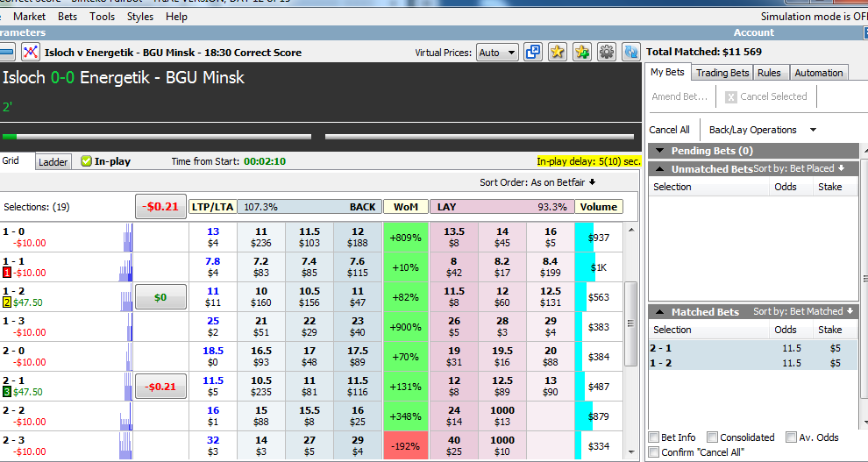Screen dimensions: 868x462
Task: Lay 2 - 1 at odds 12
Action: [454, 387]
